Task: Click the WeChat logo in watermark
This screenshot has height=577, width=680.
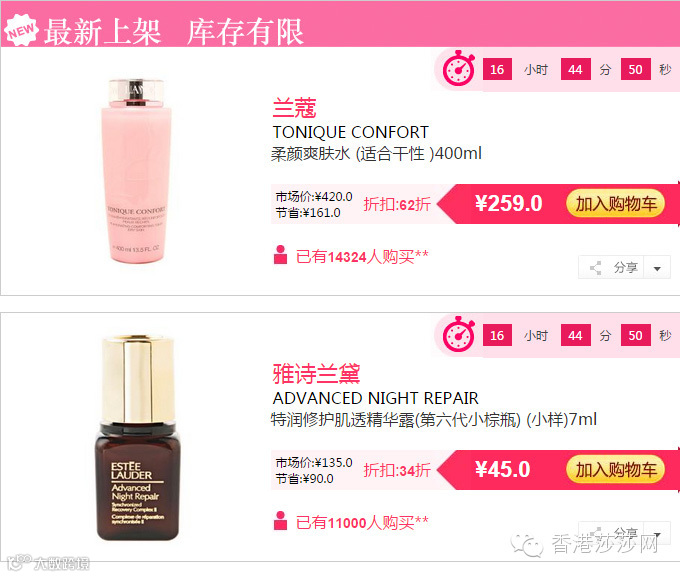Action: pyautogui.click(x=527, y=544)
